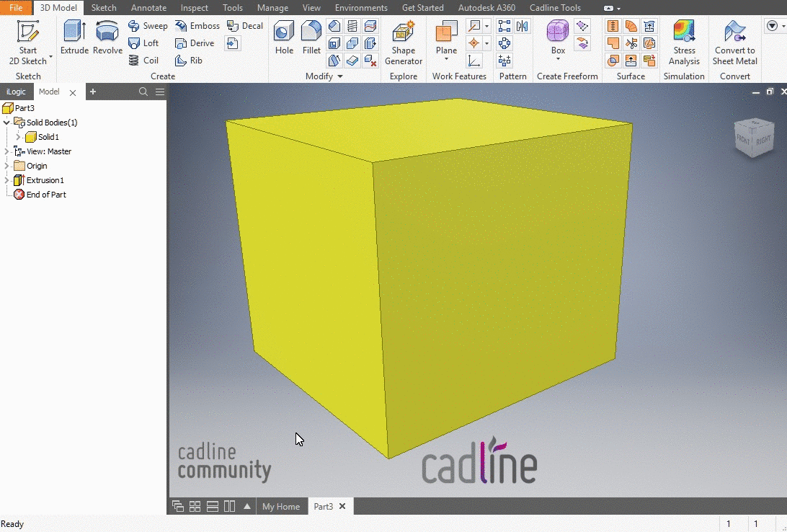Select the Decal tool
Image resolution: width=787 pixels, height=532 pixels.
pyautogui.click(x=244, y=26)
